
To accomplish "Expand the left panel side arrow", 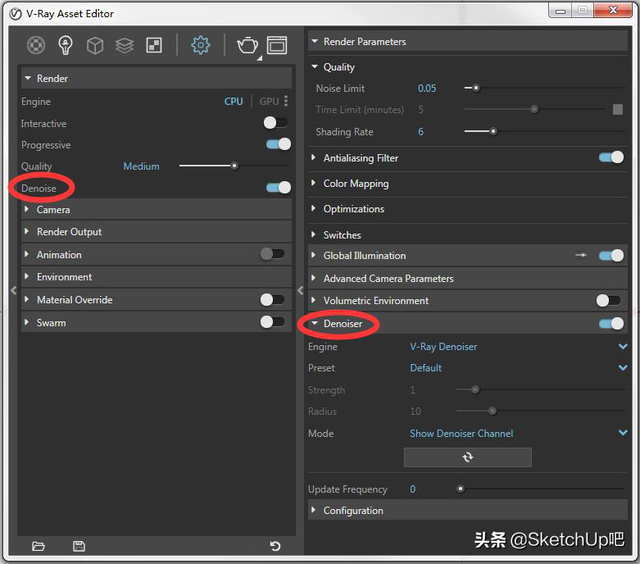I will 13,290.
